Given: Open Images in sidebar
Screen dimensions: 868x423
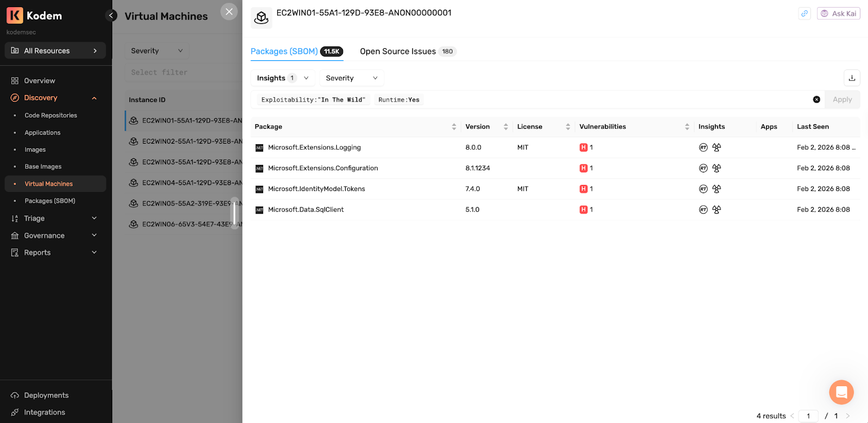Looking at the screenshot, I should click(35, 150).
